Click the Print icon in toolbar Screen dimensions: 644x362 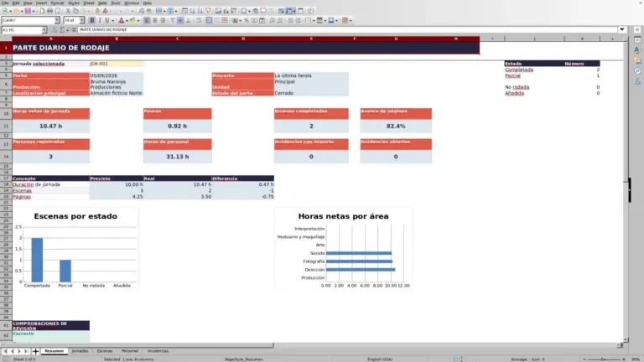pos(49,11)
